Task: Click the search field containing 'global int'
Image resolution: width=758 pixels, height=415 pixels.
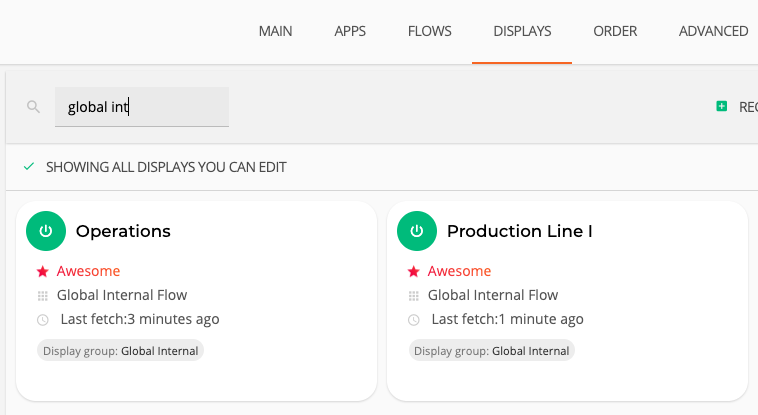Action: [141, 107]
